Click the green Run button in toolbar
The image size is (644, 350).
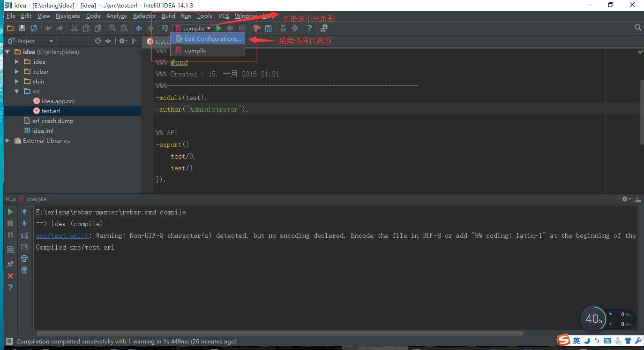click(x=219, y=29)
